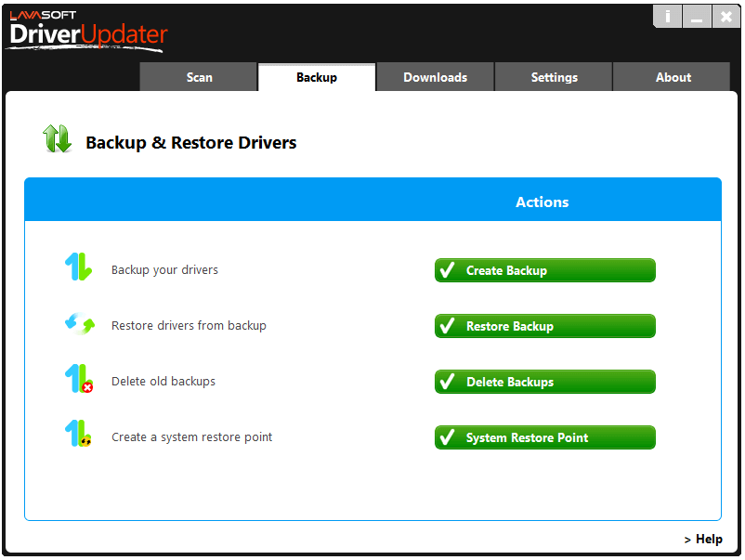Viewport: 745px width, 560px height.
Task: Open the Settings tab
Action: point(554,78)
